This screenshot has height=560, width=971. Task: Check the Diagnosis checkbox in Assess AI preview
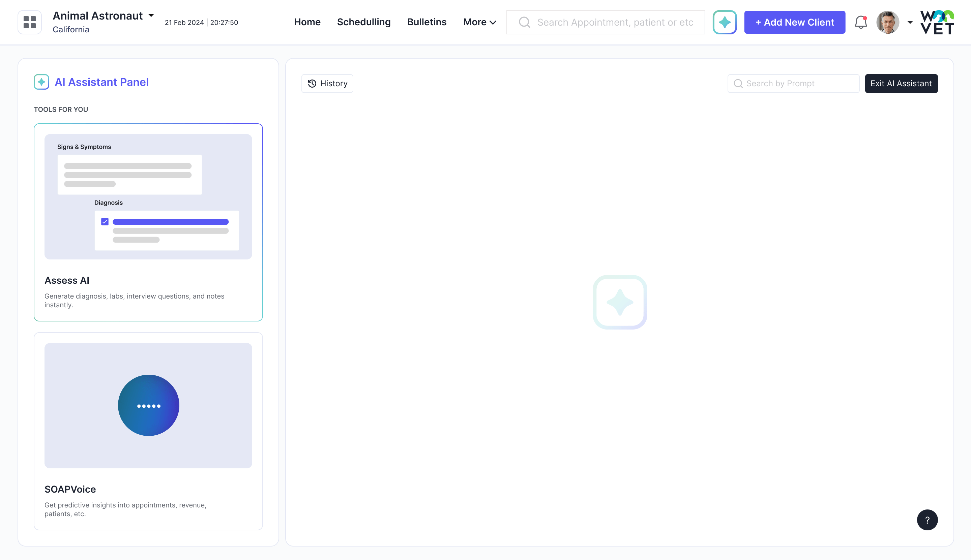pyautogui.click(x=105, y=221)
